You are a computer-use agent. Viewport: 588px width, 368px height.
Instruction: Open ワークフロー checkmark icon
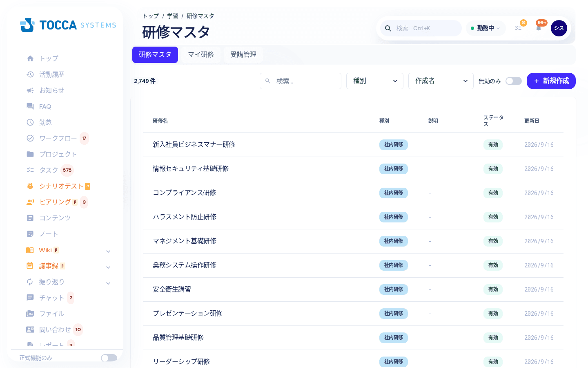(x=30, y=138)
